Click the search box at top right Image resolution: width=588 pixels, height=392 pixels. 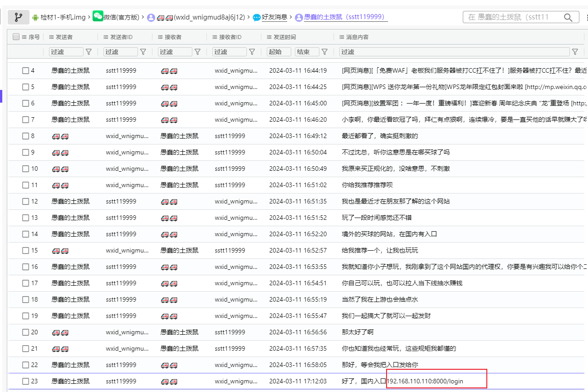coord(513,17)
